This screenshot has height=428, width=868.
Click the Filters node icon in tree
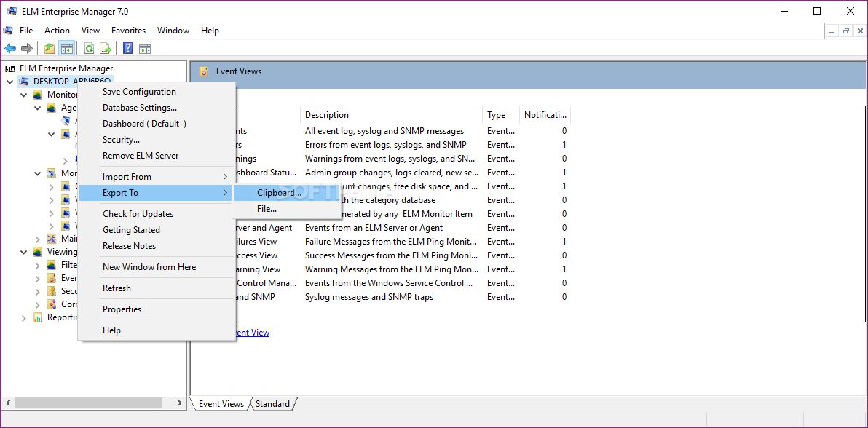pos(52,265)
